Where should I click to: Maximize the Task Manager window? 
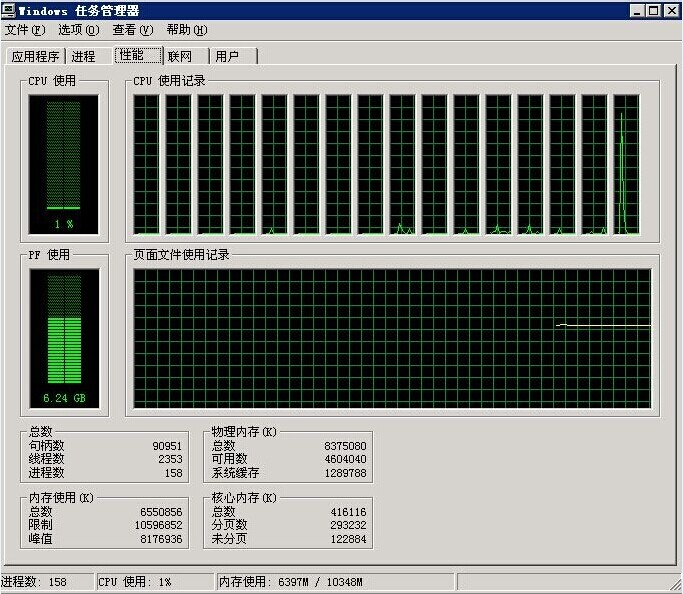(x=654, y=10)
